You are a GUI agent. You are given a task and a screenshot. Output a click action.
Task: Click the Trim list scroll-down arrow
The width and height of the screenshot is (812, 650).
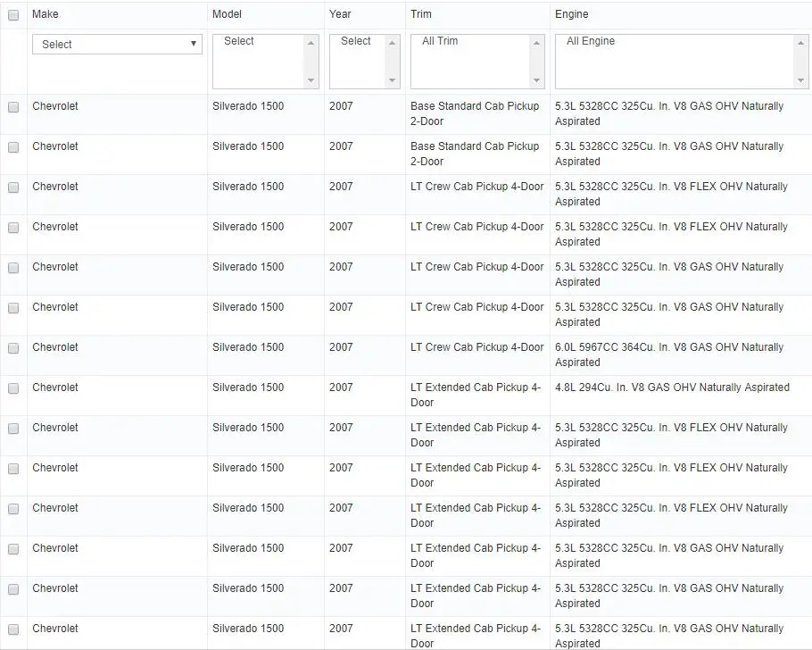pos(536,80)
